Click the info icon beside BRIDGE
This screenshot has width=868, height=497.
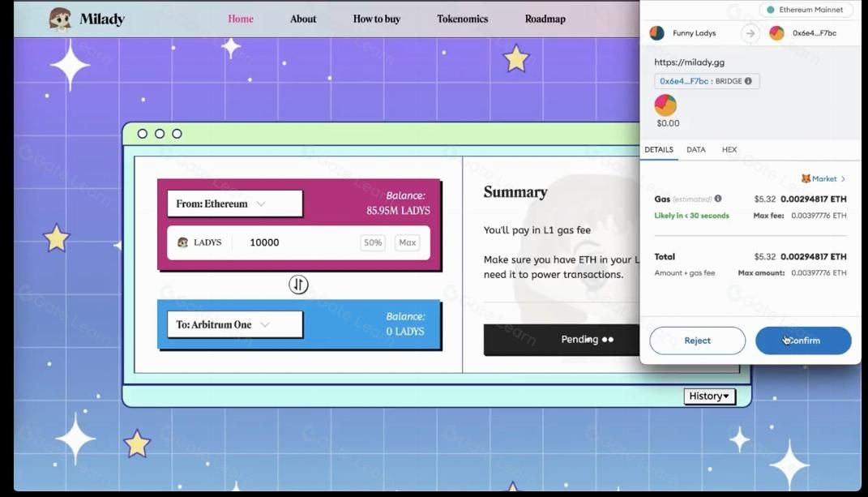point(748,81)
